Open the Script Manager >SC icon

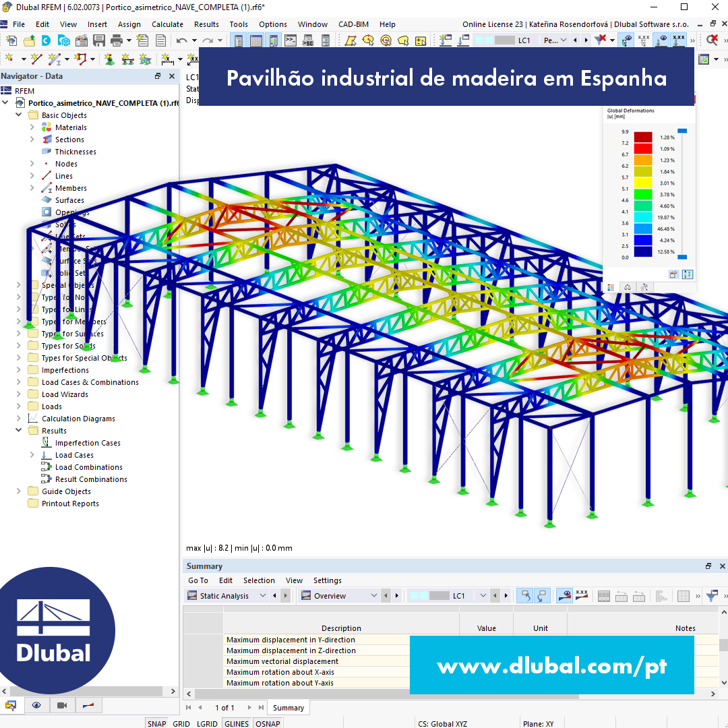(308, 41)
